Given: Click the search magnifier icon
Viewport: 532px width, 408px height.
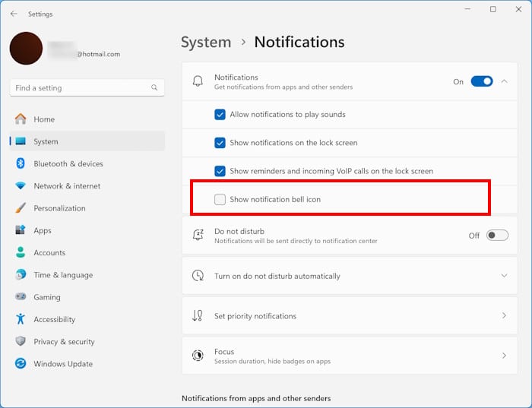Looking at the screenshot, I should [155, 88].
